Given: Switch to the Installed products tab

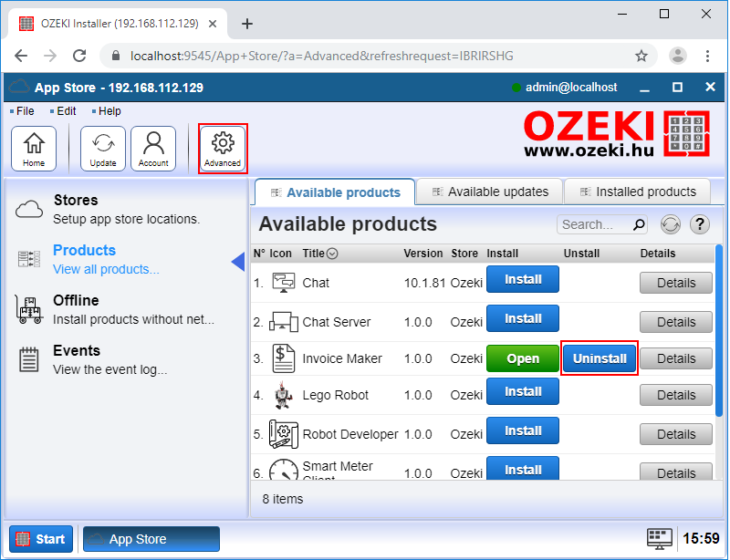Looking at the screenshot, I should click(x=637, y=192).
